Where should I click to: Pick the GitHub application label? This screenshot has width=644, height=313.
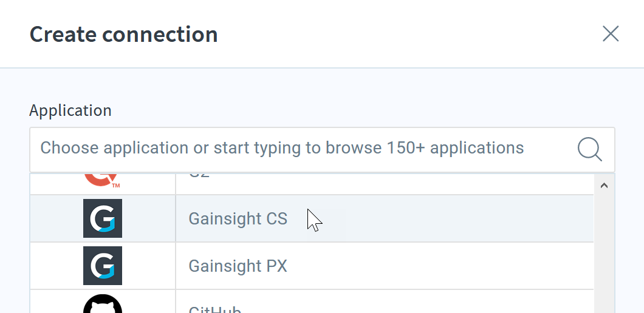215,309
